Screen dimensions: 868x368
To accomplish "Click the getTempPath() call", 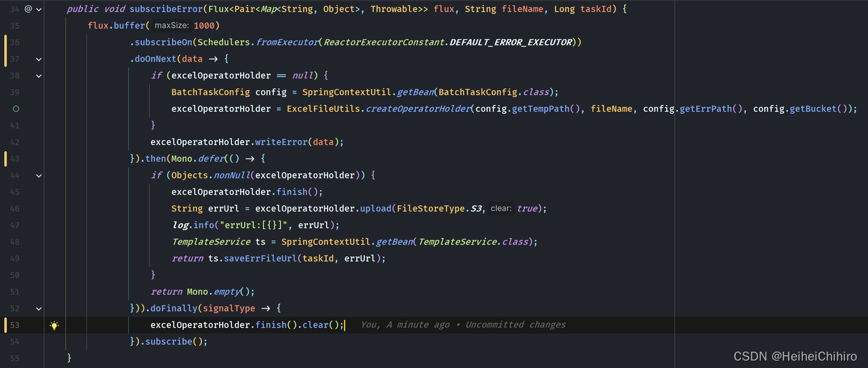I will click(x=549, y=109).
